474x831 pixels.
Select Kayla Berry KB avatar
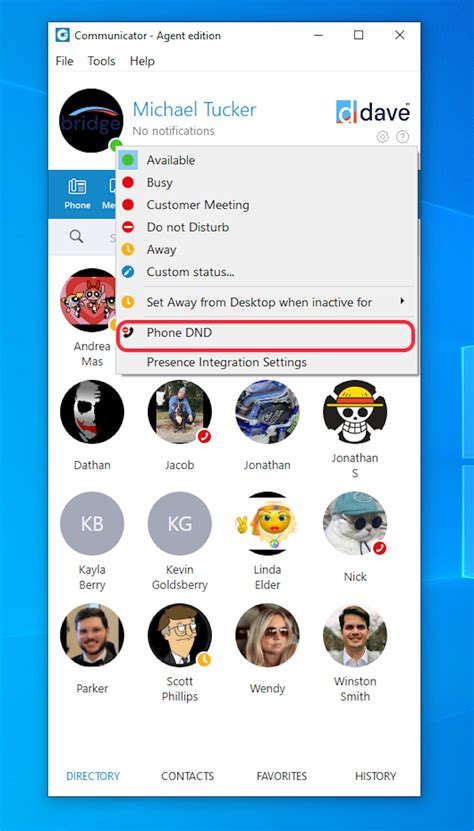pos(92,524)
